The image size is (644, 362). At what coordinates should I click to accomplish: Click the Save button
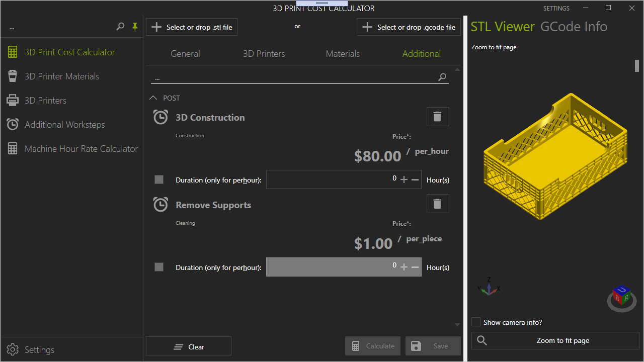(x=433, y=346)
